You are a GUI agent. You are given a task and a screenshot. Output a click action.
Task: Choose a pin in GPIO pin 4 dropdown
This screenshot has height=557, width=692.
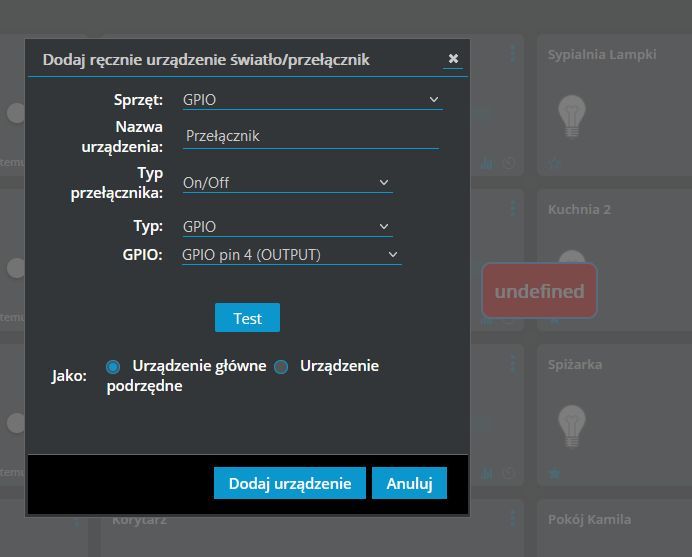coord(292,255)
